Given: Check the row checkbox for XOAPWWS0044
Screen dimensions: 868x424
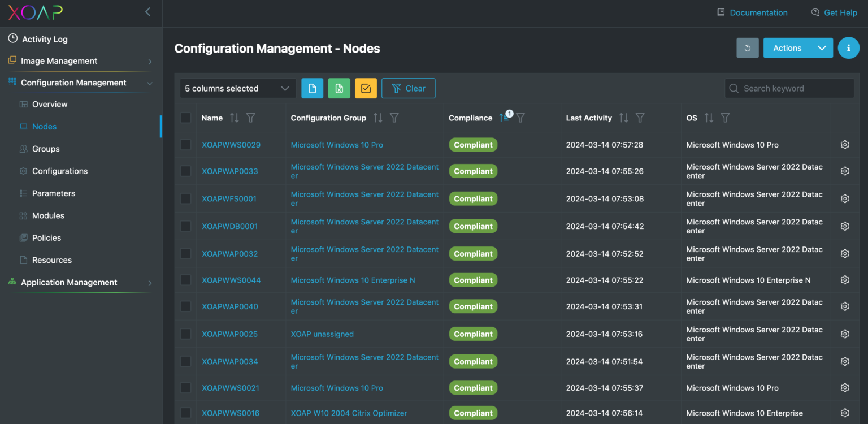Looking at the screenshot, I should tap(185, 280).
